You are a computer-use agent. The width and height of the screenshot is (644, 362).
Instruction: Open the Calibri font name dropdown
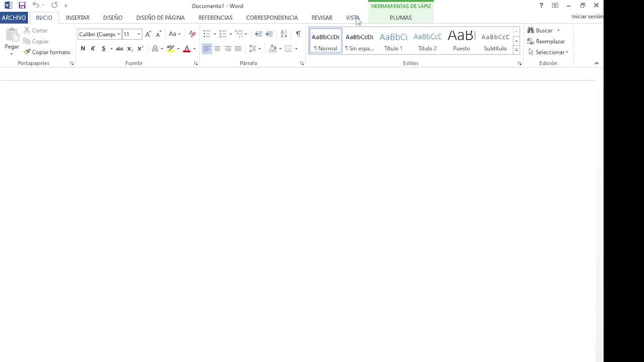point(119,34)
